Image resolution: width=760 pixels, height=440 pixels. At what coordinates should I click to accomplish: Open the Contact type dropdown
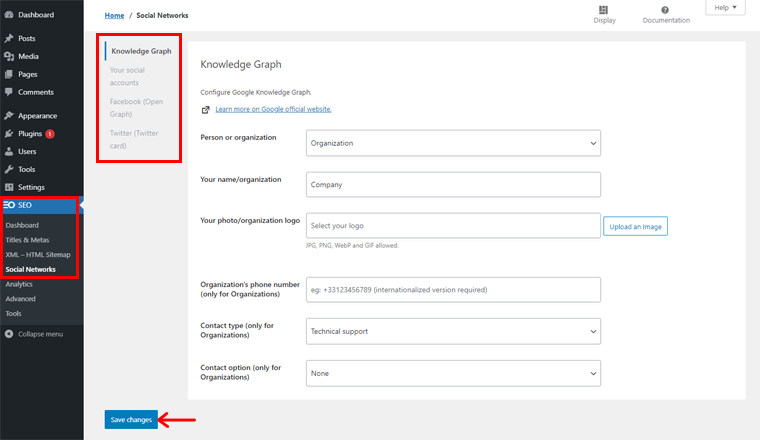(453, 331)
